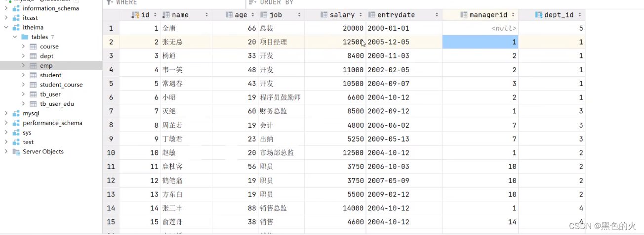Select the salary cell 20000
644x235 pixels.
click(x=335, y=28)
